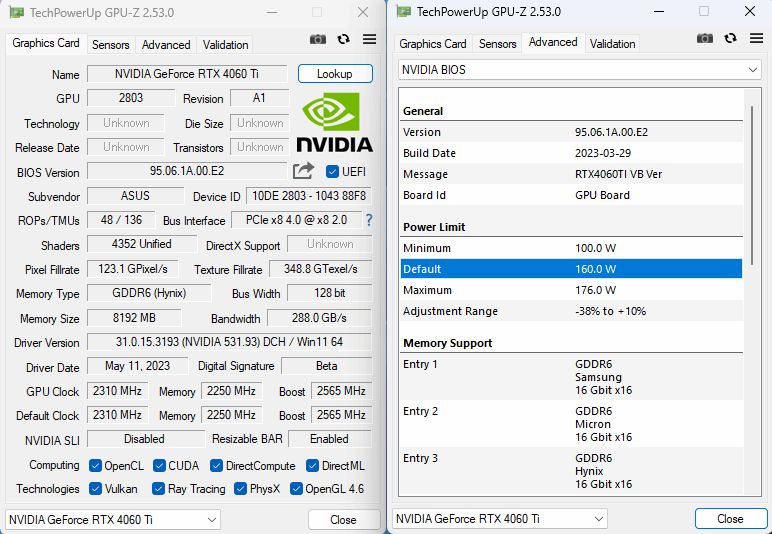
Task: Select the Advanced tab in right window
Action: pyautogui.click(x=553, y=42)
